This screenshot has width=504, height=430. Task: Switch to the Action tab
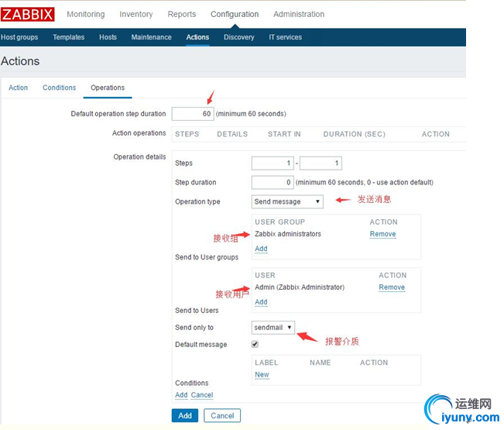click(18, 88)
